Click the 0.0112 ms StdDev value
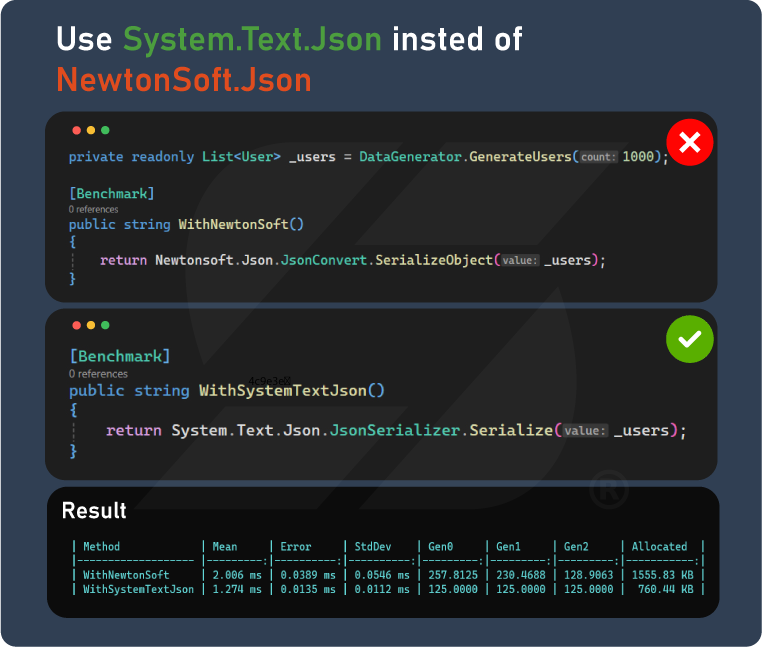The image size is (762, 647). click(x=382, y=590)
